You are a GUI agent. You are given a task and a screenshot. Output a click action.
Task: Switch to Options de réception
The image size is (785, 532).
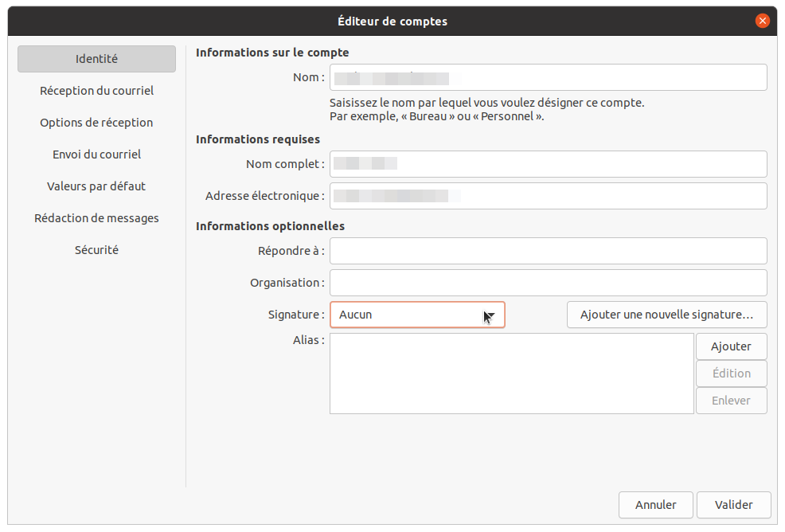click(x=96, y=123)
